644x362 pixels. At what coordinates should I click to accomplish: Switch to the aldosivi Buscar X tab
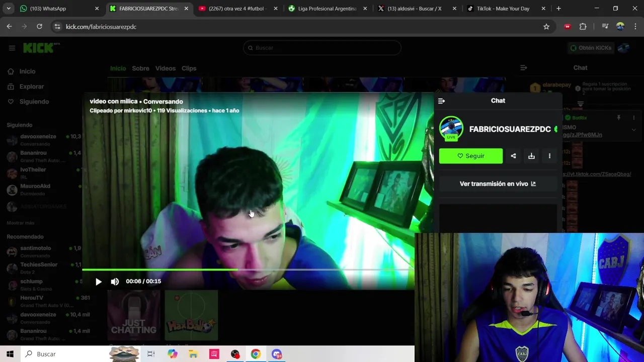[x=417, y=9]
